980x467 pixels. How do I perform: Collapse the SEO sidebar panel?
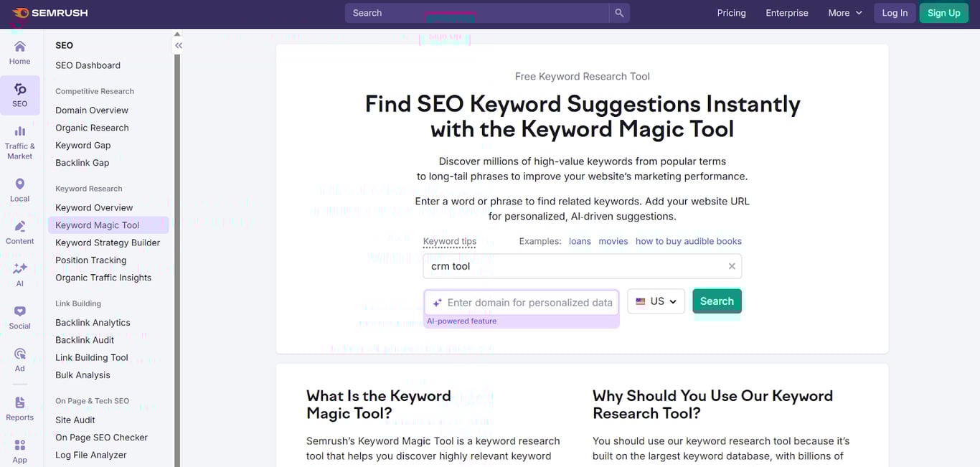pyautogui.click(x=179, y=45)
